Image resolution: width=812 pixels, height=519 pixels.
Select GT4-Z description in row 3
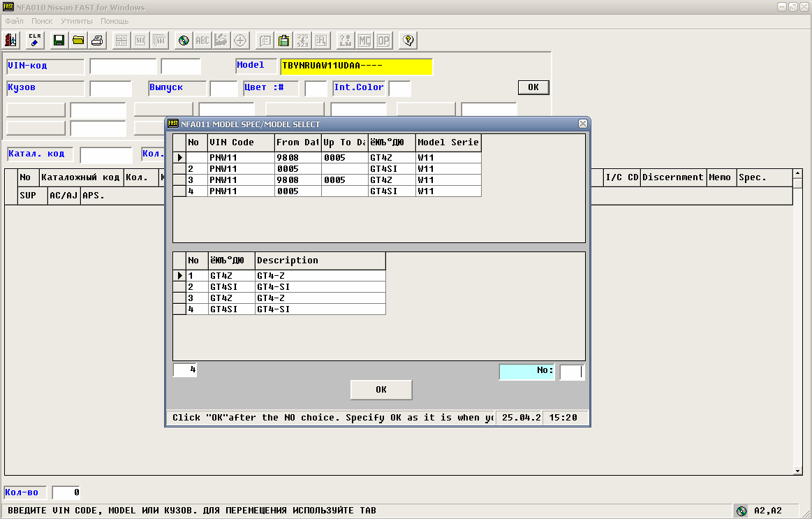pyautogui.click(x=320, y=298)
